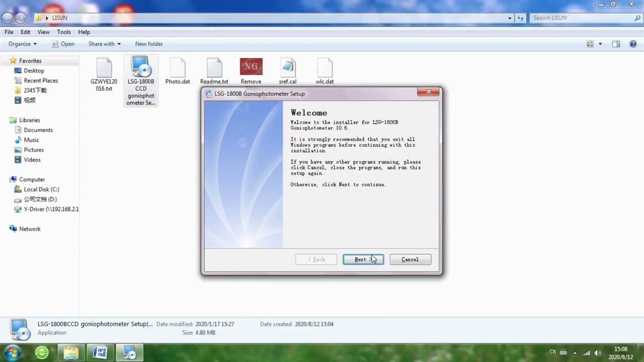Screen dimensions: 644x362
Task: Click the network signal tray icon
Action: pos(586,353)
